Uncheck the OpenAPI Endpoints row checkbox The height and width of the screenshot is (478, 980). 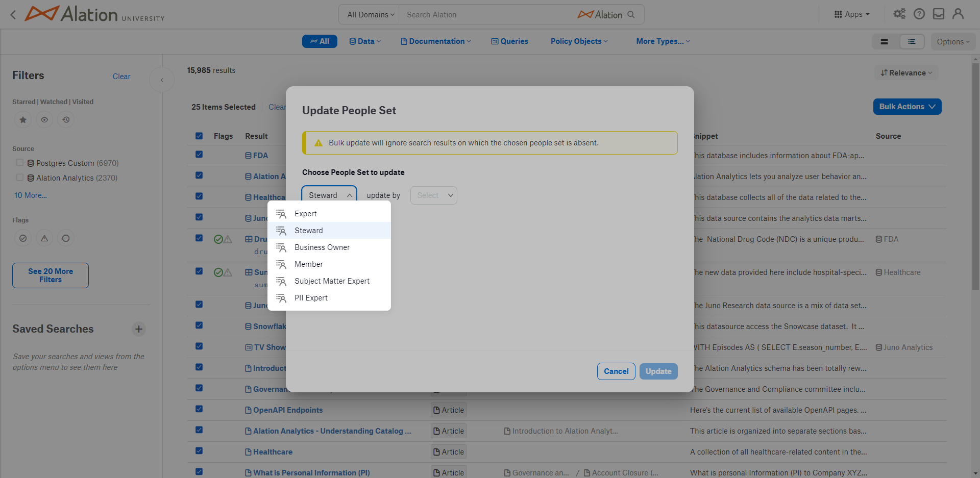199,409
